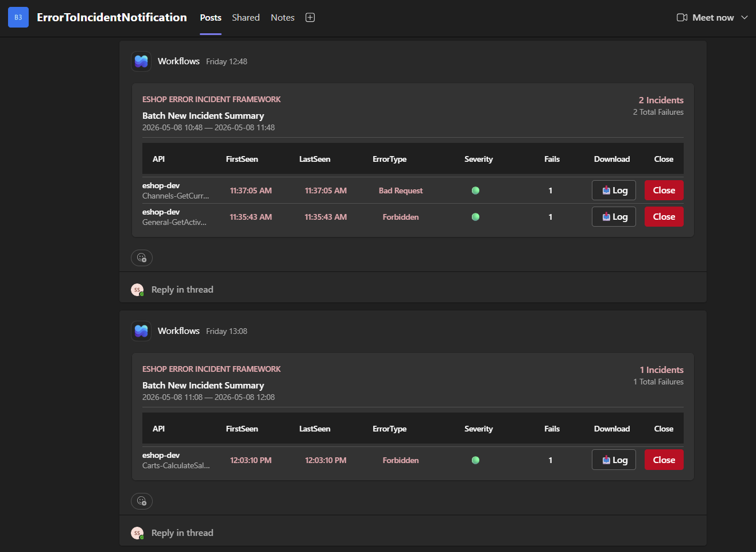Click the 12:03:10 PM FirstSeen value
The height and width of the screenshot is (552, 756).
click(251, 460)
